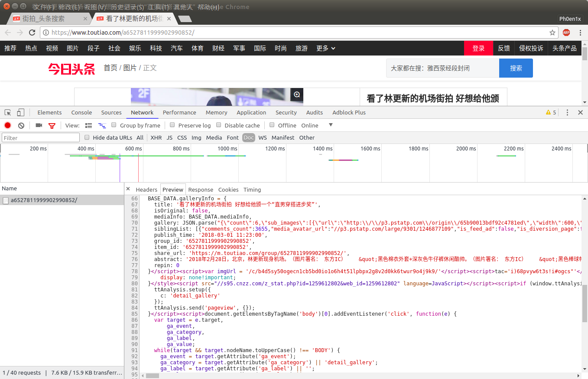Filter requests by All types
This screenshot has height=379, width=588.
click(x=140, y=137)
